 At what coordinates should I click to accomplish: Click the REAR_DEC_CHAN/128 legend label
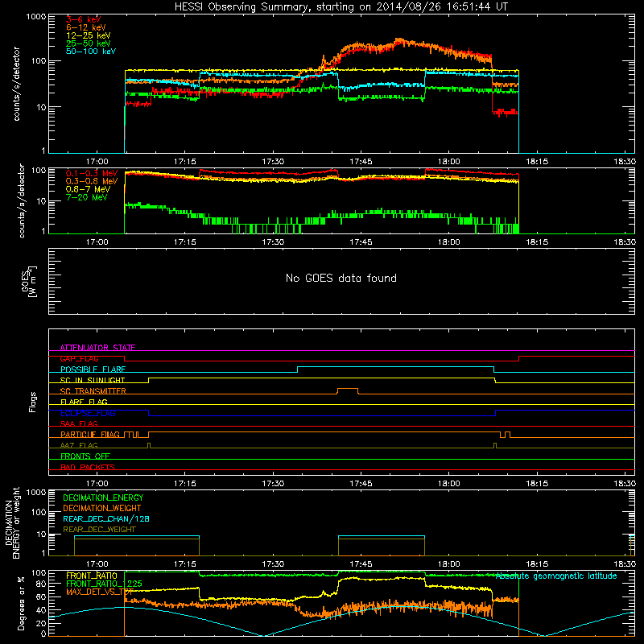click(x=106, y=519)
